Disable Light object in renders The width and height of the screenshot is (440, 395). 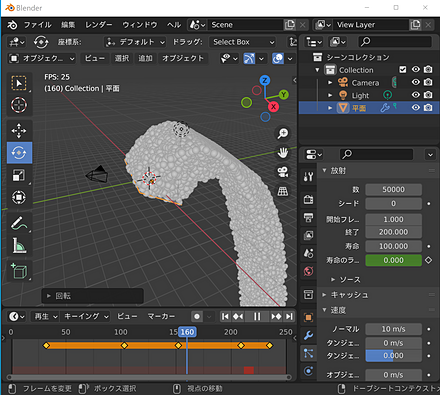pyautogui.click(x=428, y=95)
